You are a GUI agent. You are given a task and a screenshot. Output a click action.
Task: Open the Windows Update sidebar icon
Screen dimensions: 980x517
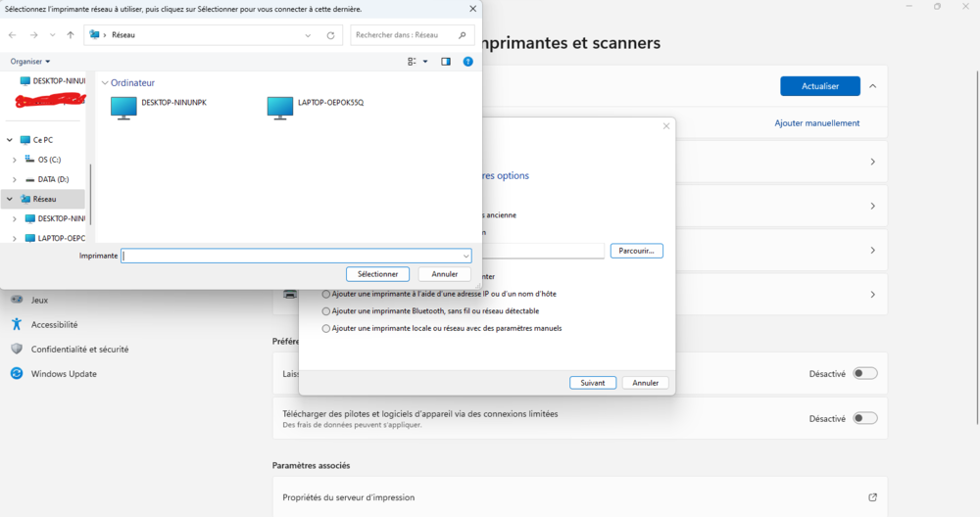point(17,373)
